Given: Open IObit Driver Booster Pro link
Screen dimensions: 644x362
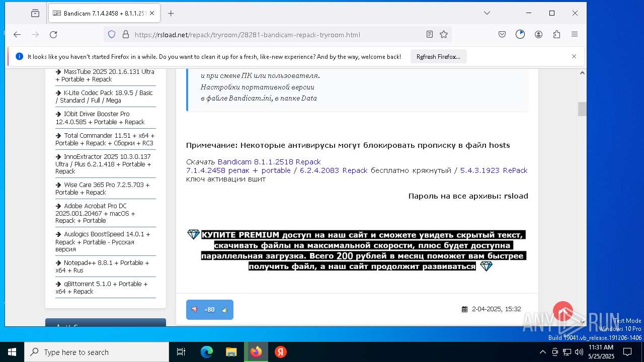Looking at the screenshot, I should point(100,118).
